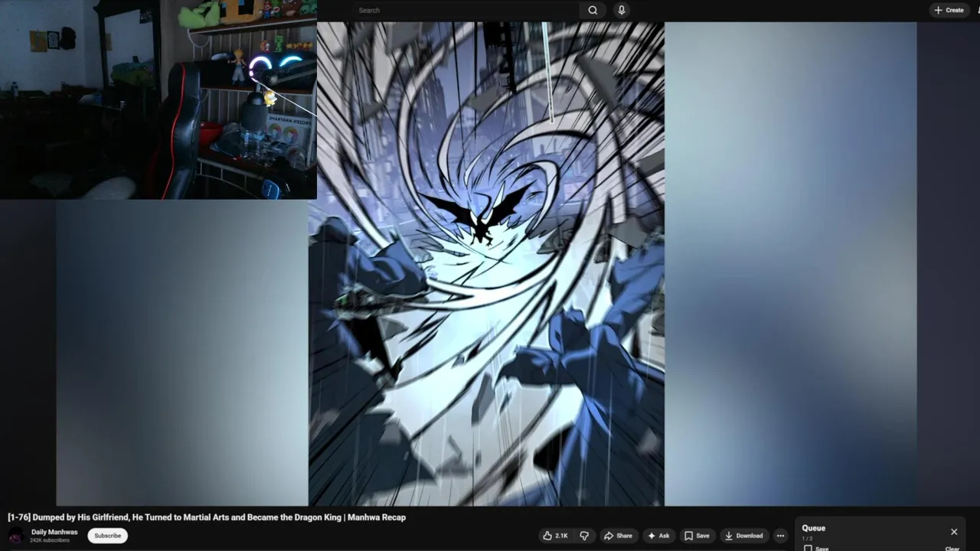Focus the YouTube Search field
This screenshot has height=551, width=980.
(x=465, y=10)
